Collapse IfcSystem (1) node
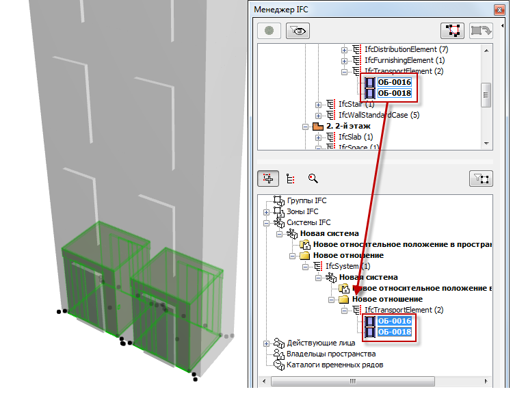The height and width of the screenshot is (420, 513). coord(305,267)
